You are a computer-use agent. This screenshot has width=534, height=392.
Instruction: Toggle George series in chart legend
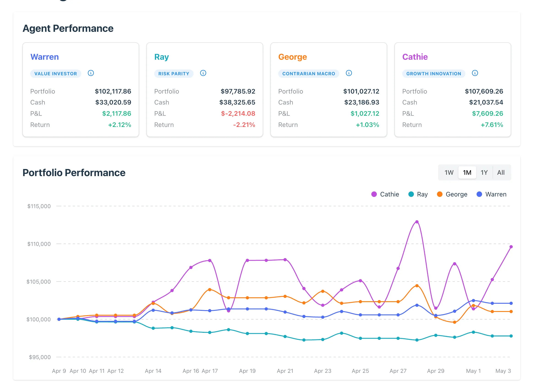point(452,194)
